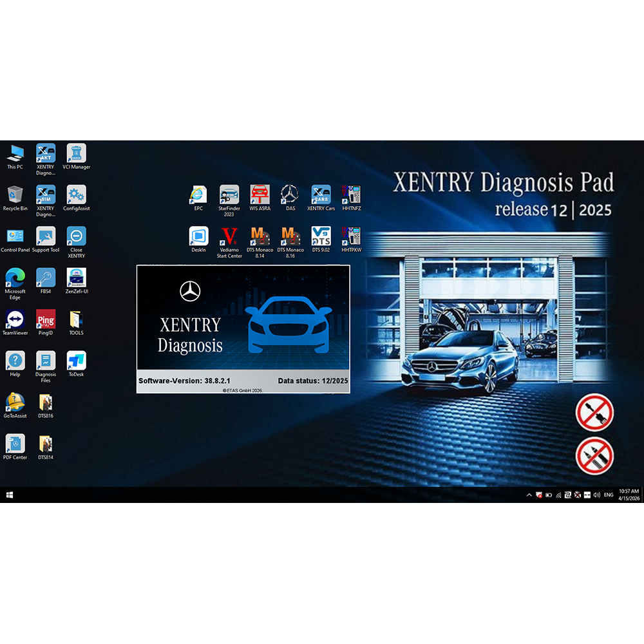
Task: Launch the DAS shortcut with Mercedes star
Action: coord(290,194)
